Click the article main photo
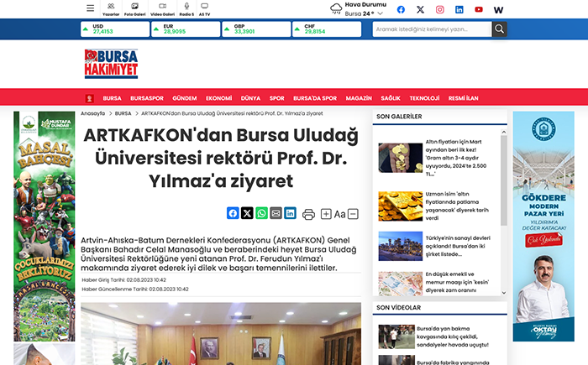The height and width of the screenshot is (365, 588). (221, 333)
